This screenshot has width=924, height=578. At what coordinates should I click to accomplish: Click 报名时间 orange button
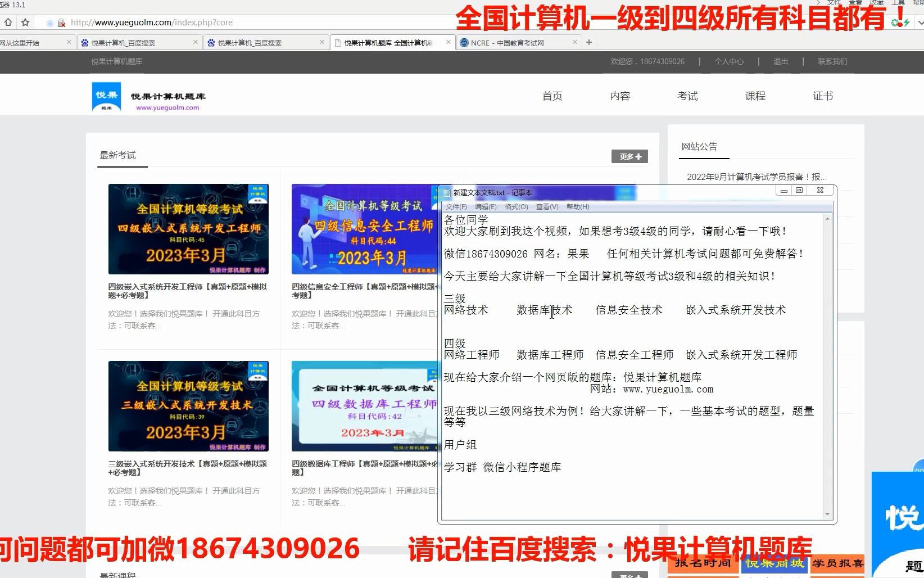point(703,563)
